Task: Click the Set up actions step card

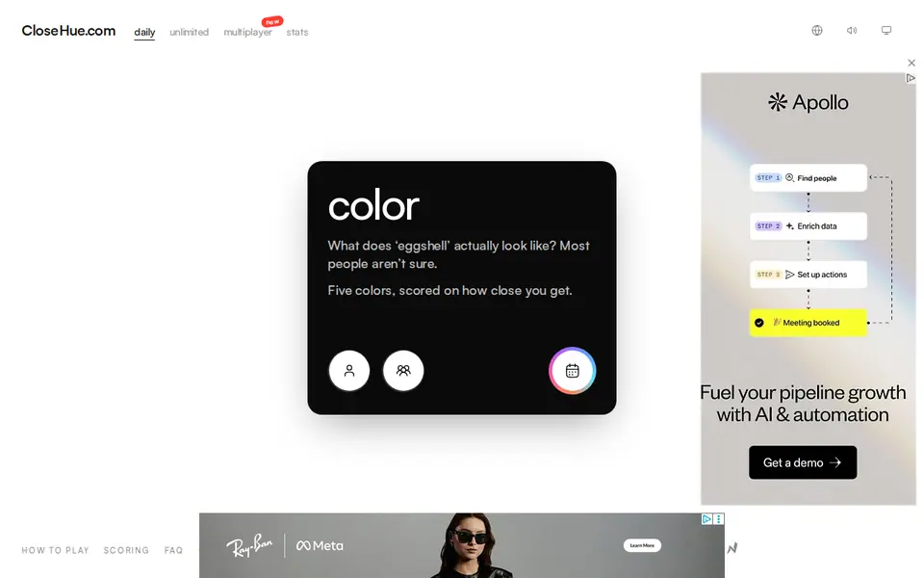Action: pyautogui.click(x=808, y=275)
